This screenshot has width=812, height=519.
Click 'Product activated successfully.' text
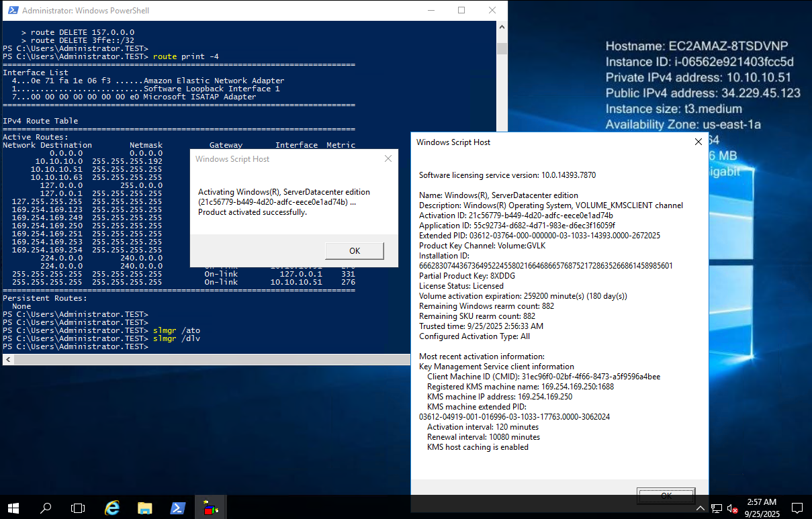(253, 212)
